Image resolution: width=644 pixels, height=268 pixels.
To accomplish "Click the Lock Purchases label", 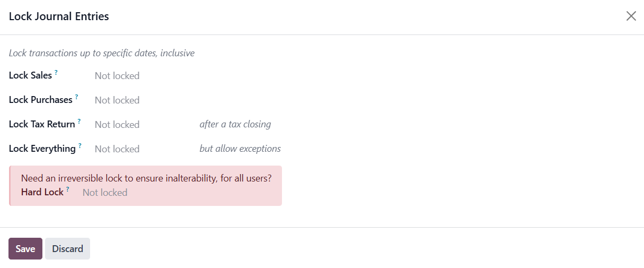I will (x=40, y=100).
